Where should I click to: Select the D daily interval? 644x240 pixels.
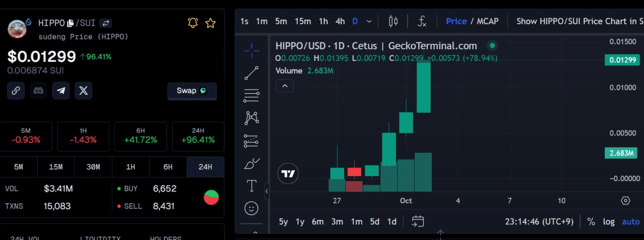355,21
